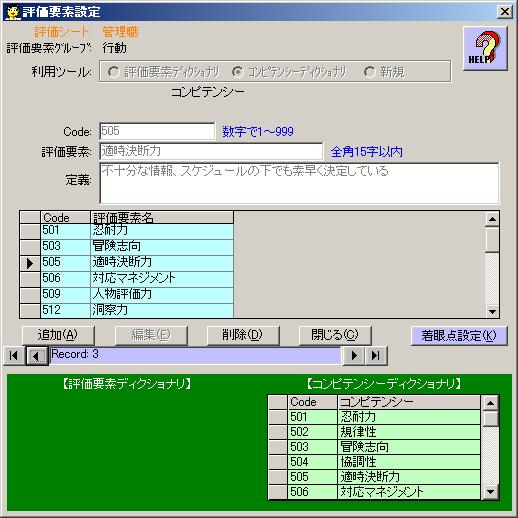518x518 pixels.
Task: Select 新規 radio button
Action: click(x=369, y=72)
